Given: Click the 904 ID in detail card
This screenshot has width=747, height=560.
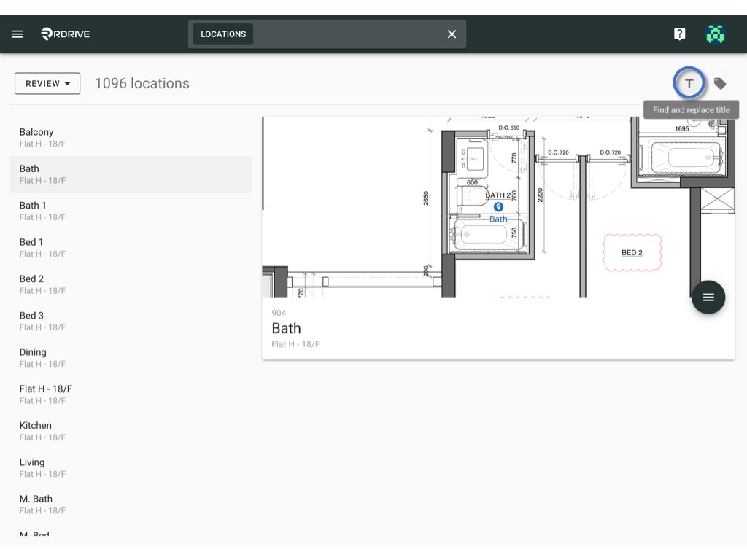Looking at the screenshot, I should (x=279, y=313).
